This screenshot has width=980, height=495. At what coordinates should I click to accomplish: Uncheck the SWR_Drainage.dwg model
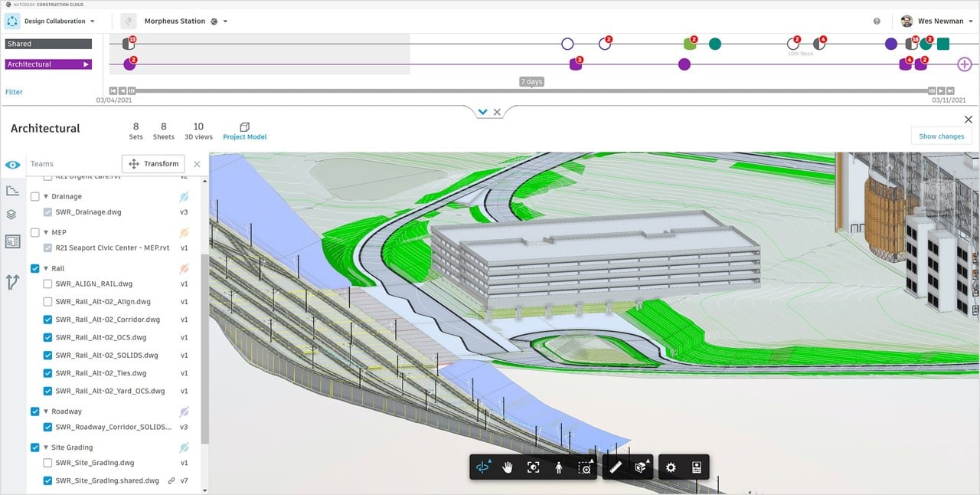pos(48,212)
